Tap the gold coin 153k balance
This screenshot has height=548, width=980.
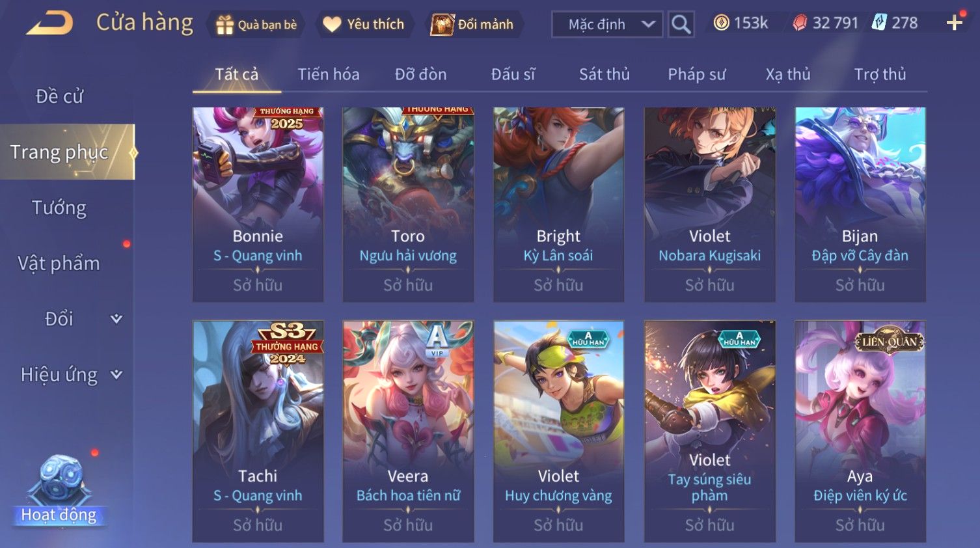tap(741, 23)
